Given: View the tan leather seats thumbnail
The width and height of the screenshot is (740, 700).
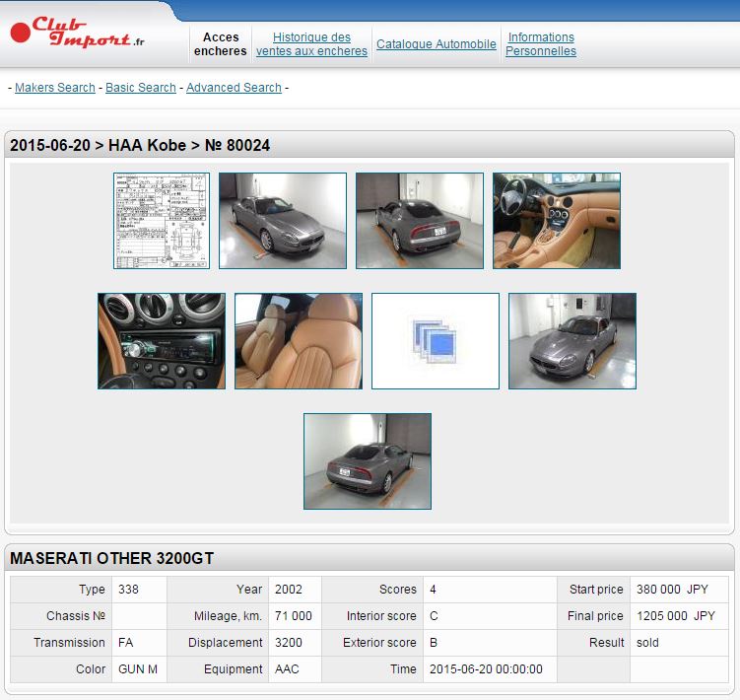Looking at the screenshot, I should [299, 341].
